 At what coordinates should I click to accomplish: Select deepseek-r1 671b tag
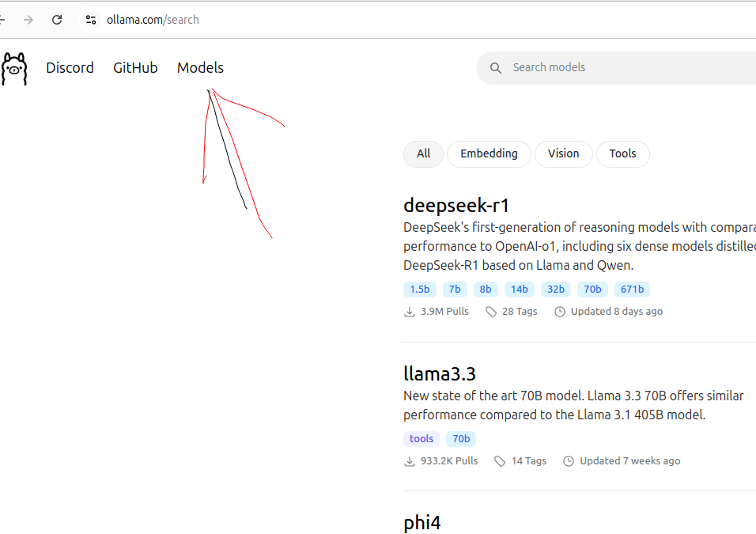[632, 290]
